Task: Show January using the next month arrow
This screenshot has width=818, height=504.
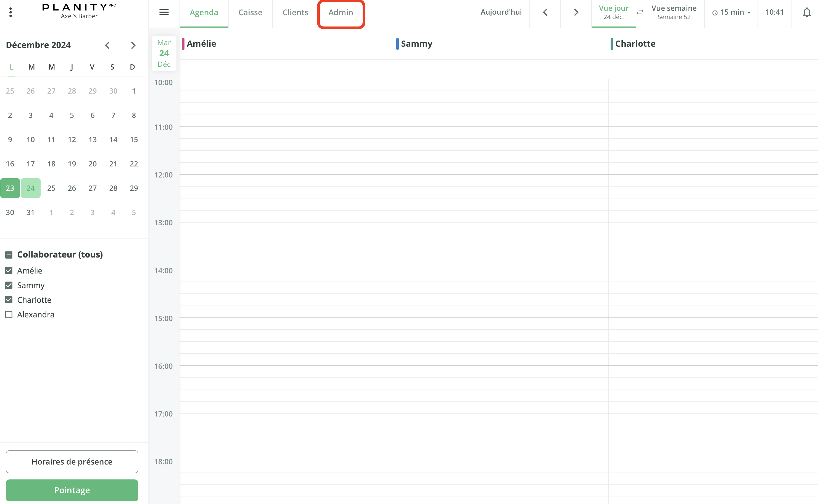Action: click(133, 45)
